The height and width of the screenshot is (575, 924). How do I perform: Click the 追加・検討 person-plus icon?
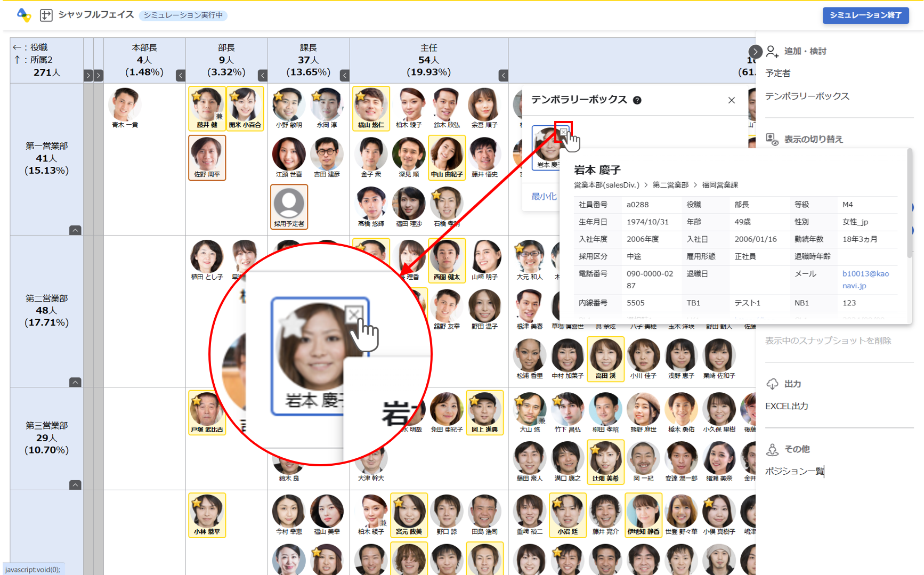pos(772,52)
